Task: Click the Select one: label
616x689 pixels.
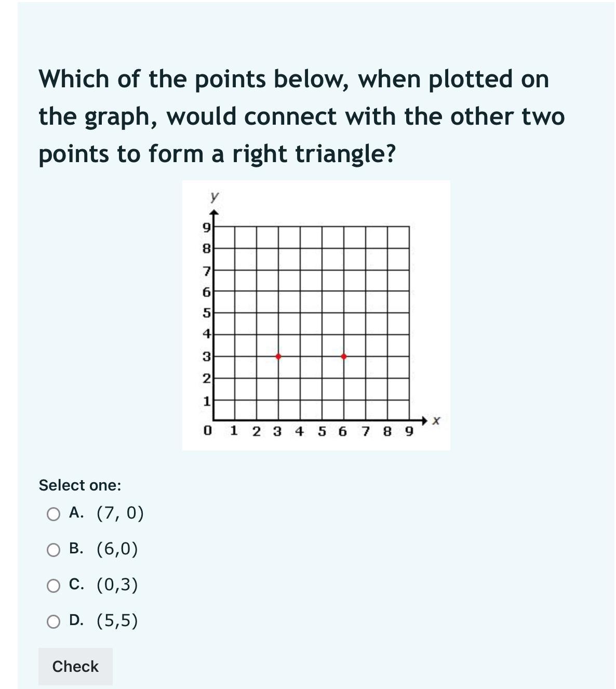Action: [x=80, y=485]
